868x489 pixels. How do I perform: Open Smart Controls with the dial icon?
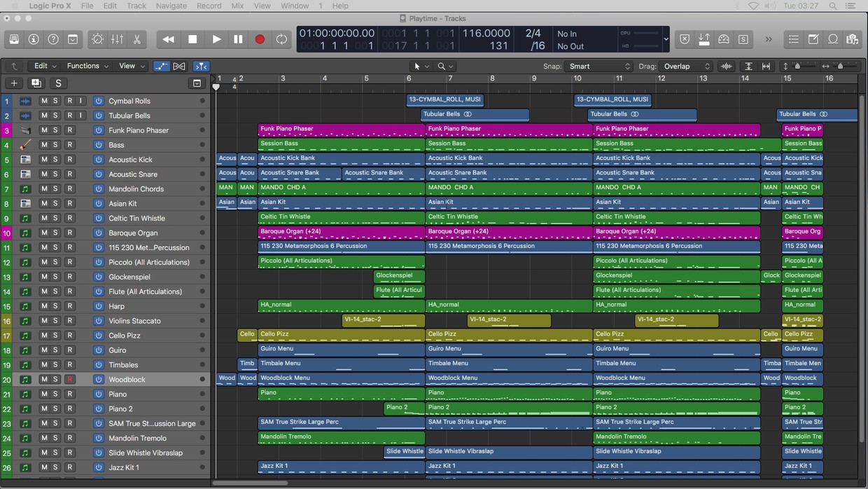(x=97, y=39)
